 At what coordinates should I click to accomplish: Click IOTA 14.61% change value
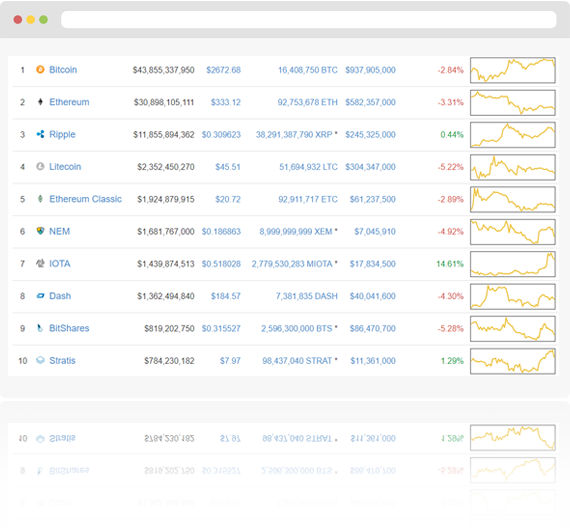click(x=450, y=264)
